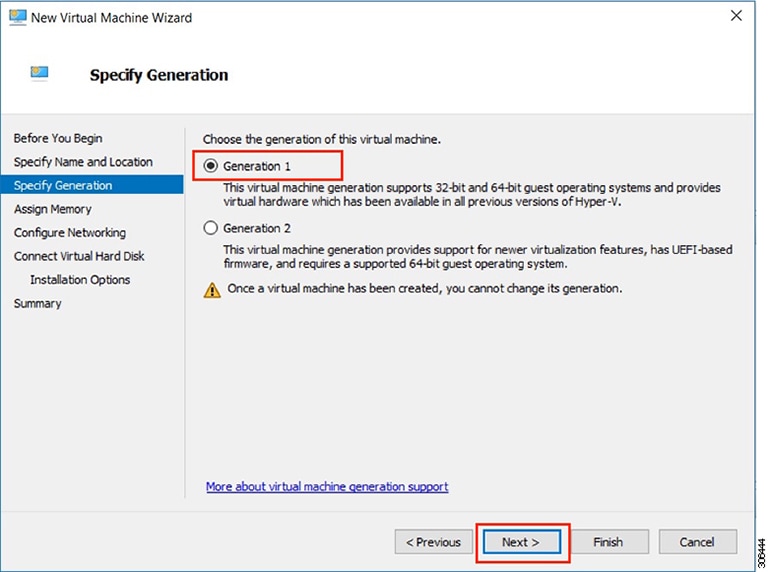Close the New Virtual Machine Wizard window

[x=737, y=17]
